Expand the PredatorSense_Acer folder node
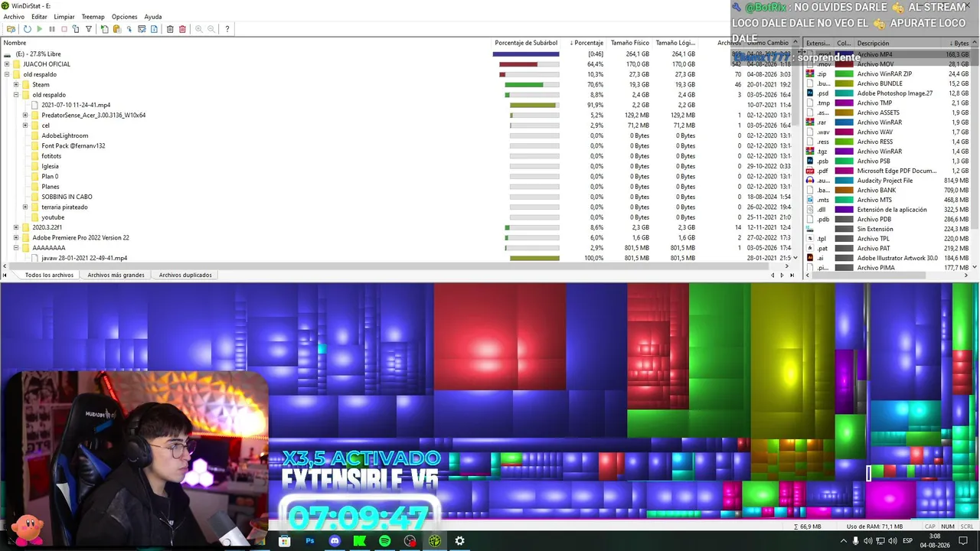This screenshot has width=980, height=551. (x=25, y=115)
